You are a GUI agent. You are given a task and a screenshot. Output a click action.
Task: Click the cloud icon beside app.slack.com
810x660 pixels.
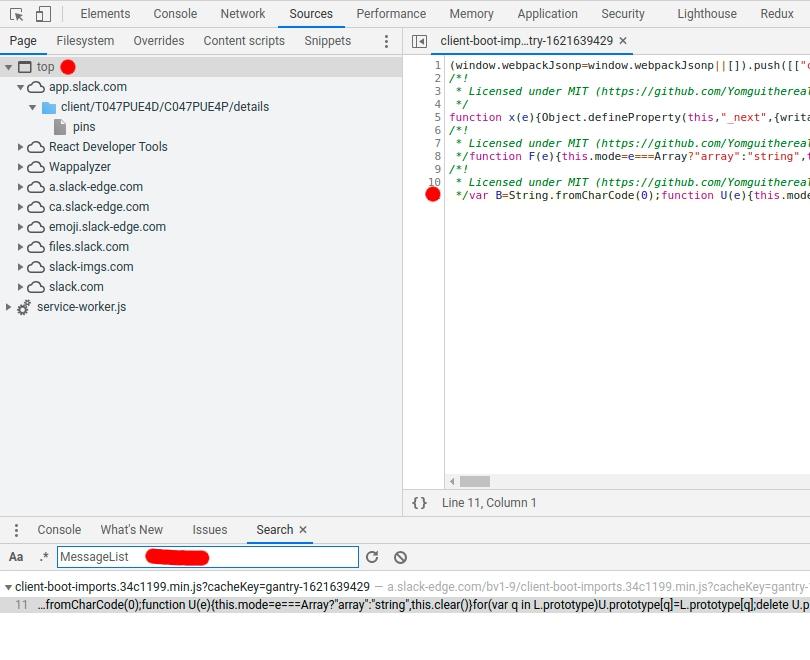[36, 87]
